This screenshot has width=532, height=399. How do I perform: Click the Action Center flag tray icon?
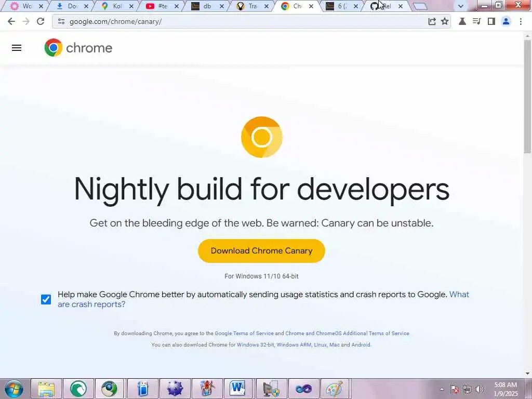tap(455, 389)
